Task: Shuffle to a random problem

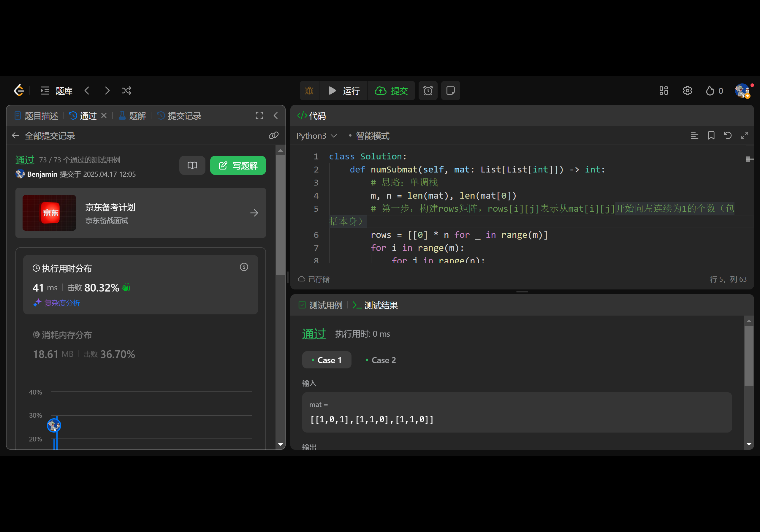Action: click(126, 91)
